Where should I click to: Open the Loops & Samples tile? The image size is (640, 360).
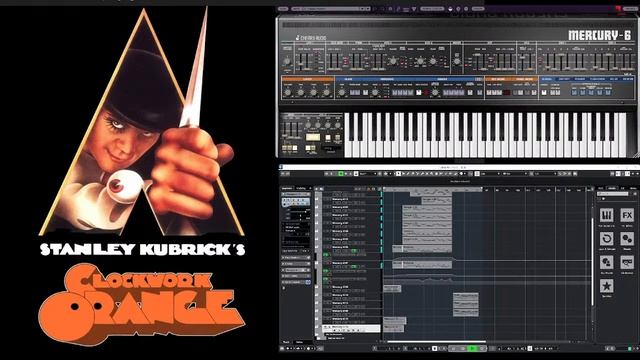point(607,239)
